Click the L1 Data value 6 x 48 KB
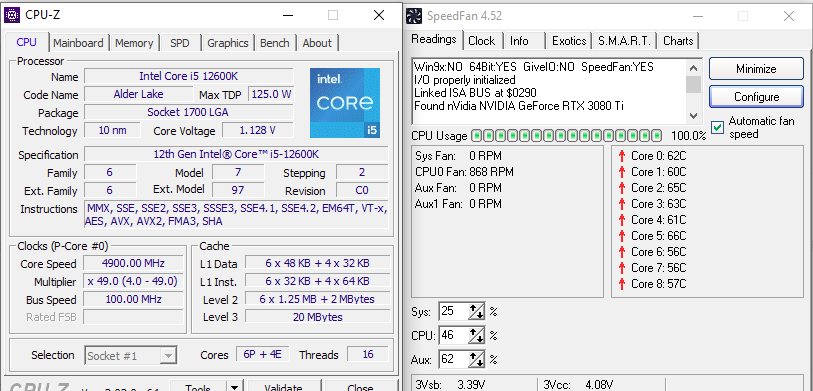Image resolution: width=813 pixels, height=391 pixels. 317,263
